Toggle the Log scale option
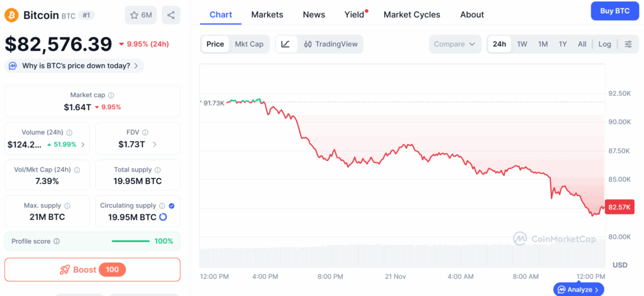 (604, 44)
